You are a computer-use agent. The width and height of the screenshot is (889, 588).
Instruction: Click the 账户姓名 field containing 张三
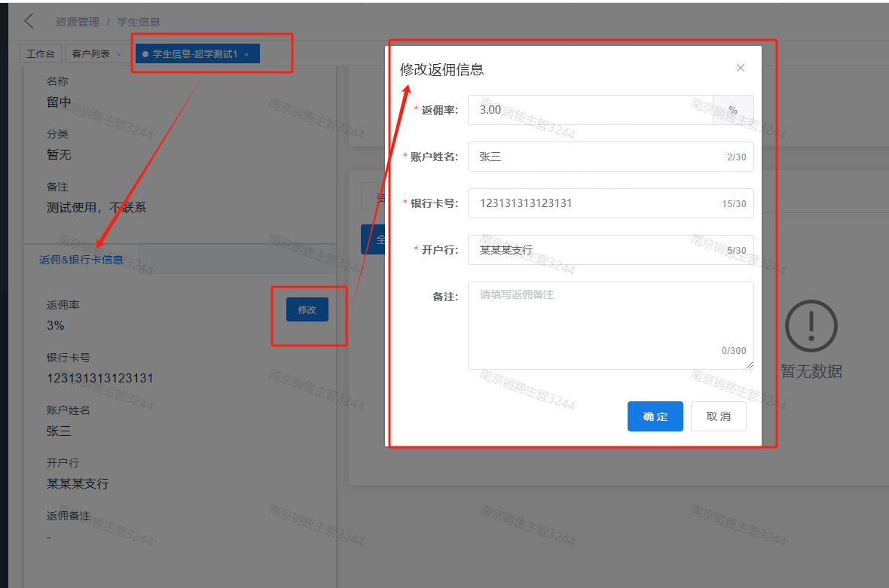click(x=595, y=157)
